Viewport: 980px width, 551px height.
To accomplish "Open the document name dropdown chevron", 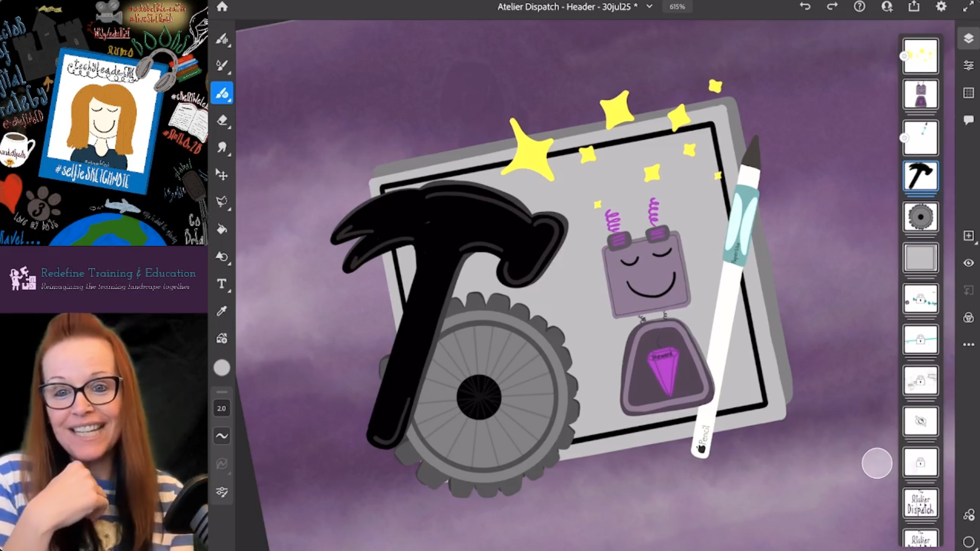I will click(x=649, y=7).
